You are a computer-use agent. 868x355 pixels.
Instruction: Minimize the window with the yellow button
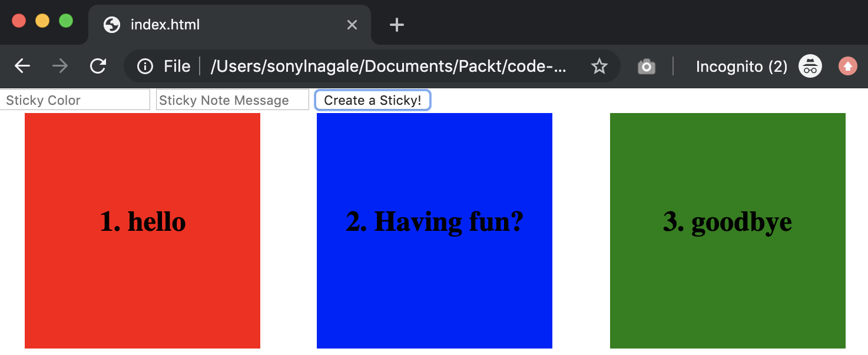point(42,21)
